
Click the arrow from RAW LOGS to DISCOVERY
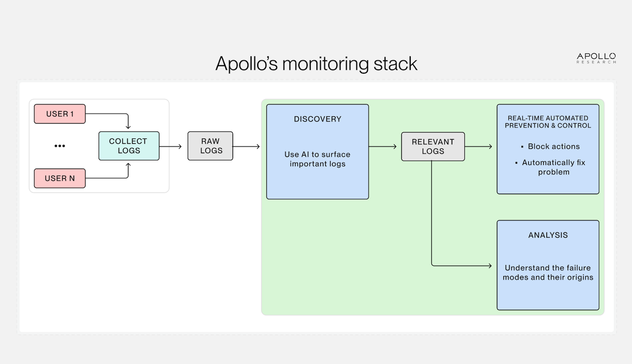tap(247, 146)
